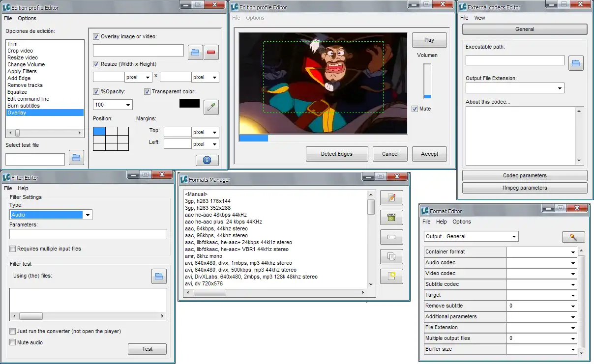This screenshot has height=364, width=594.
Task: Click the magic wand button in Format Editor
Action: tap(573, 237)
